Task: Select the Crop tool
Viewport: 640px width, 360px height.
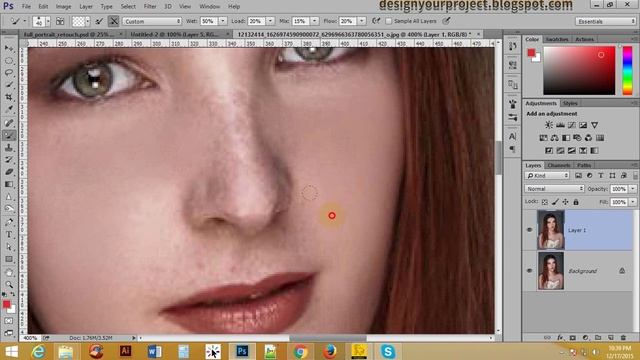Action: tap(9, 97)
